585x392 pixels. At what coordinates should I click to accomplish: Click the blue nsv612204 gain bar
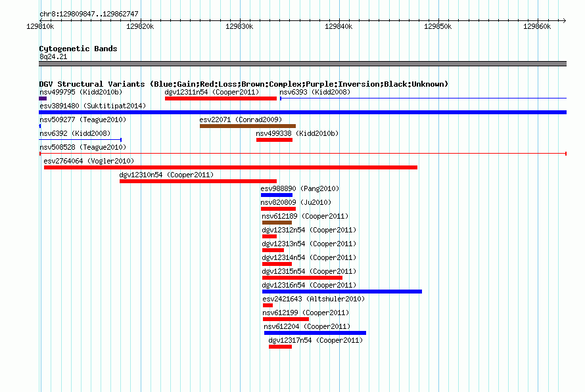point(316,333)
